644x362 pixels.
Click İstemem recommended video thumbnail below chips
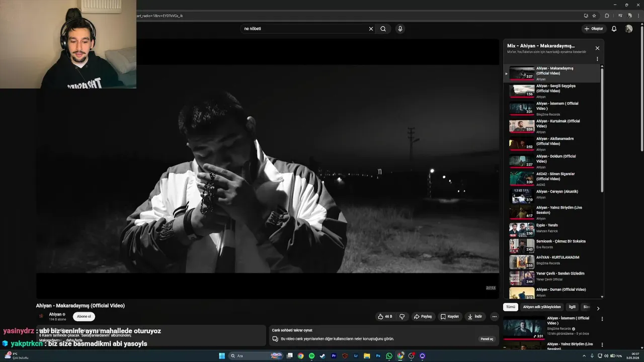pos(524,328)
